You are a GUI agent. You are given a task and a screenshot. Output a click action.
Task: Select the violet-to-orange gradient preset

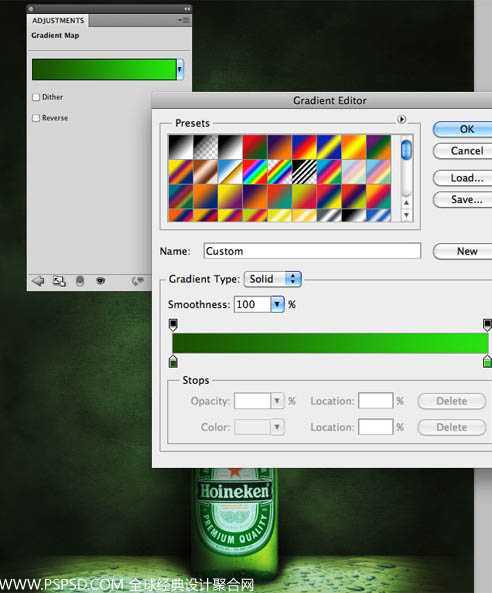click(279, 147)
